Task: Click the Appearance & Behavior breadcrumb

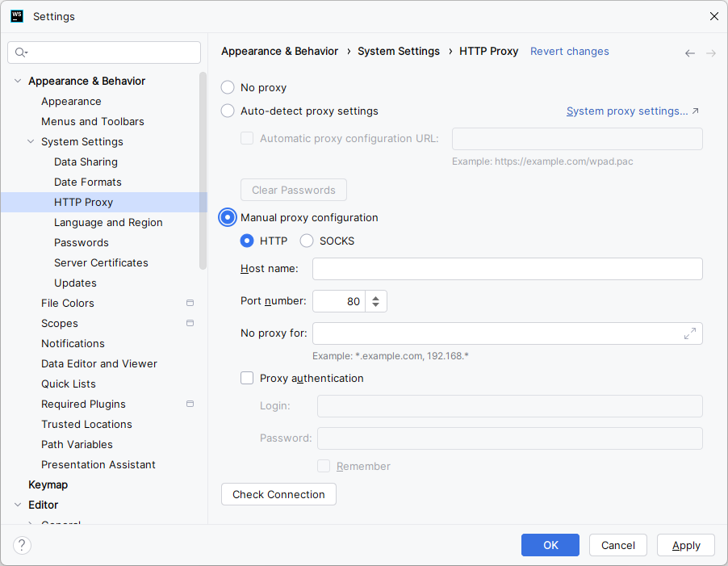Action: (279, 51)
